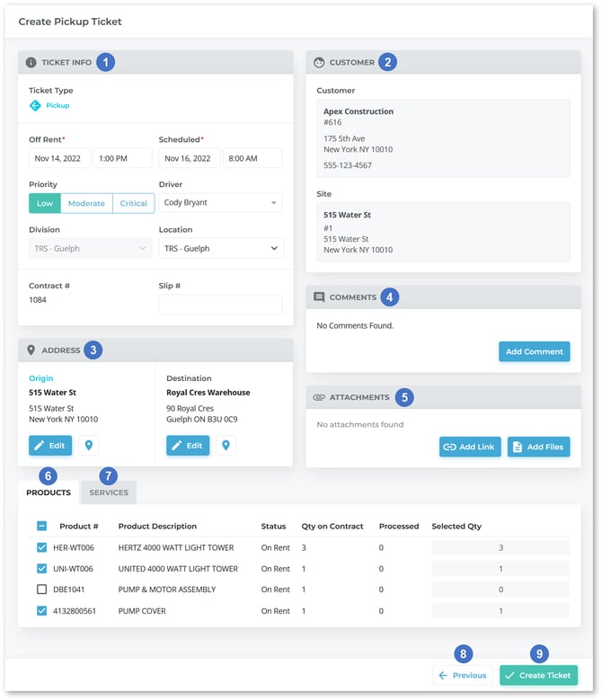Image resolution: width=602 pixels, height=700 pixels.
Task: Click the Comments speech bubble icon
Action: pos(319,297)
